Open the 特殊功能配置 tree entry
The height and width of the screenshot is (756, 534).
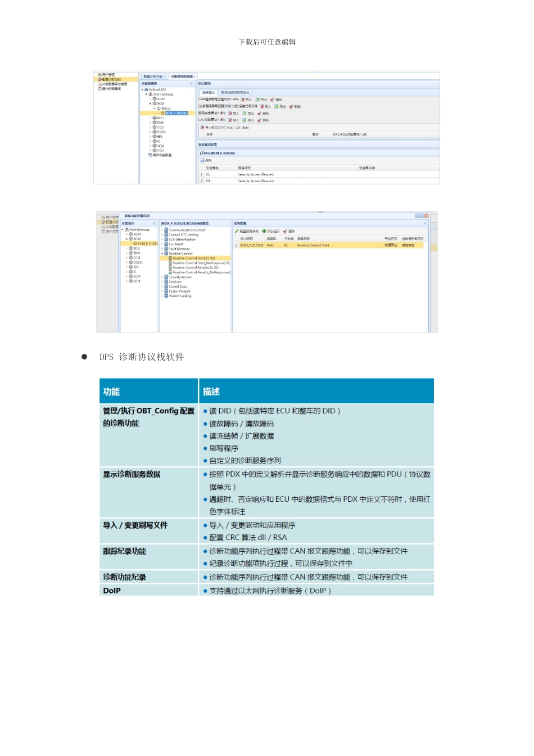pyautogui.click(x=161, y=155)
